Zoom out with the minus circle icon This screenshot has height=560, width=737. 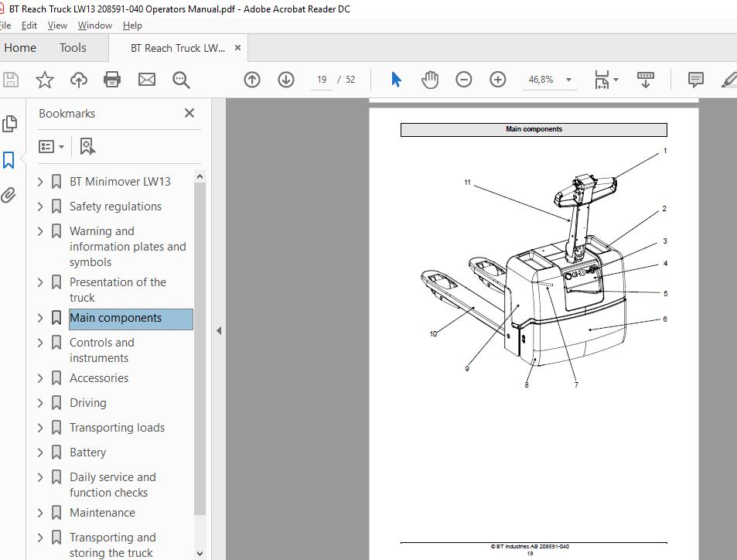pyautogui.click(x=463, y=80)
